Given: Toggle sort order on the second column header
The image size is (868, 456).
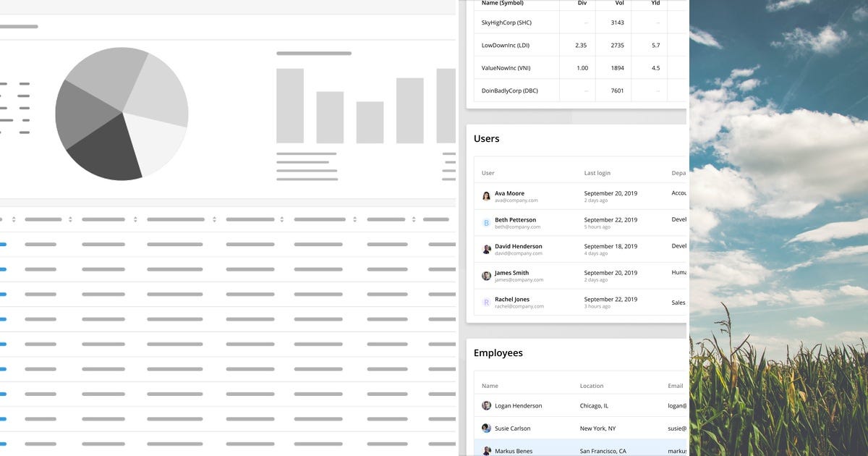Looking at the screenshot, I should 135,219.
